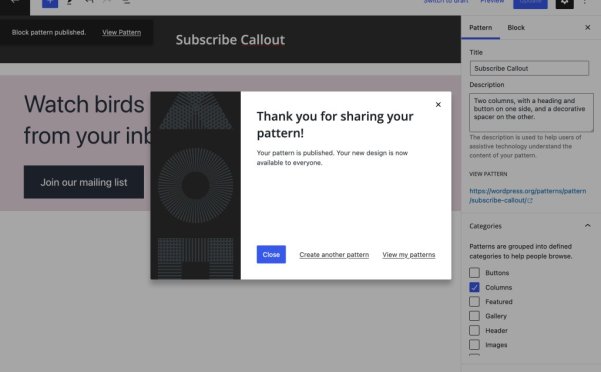601x372 pixels.
Task: Open the blue block inserter plus button
Action: coord(50,3)
